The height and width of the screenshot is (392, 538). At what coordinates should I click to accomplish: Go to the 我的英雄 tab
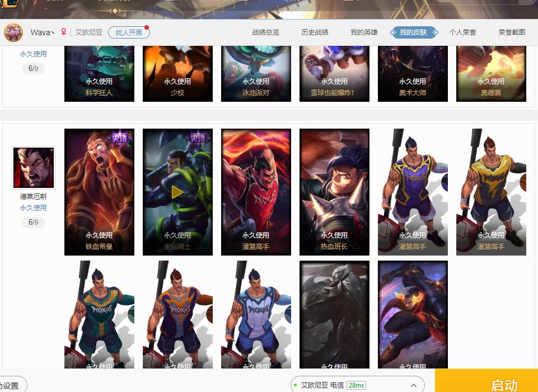pyautogui.click(x=364, y=32)
